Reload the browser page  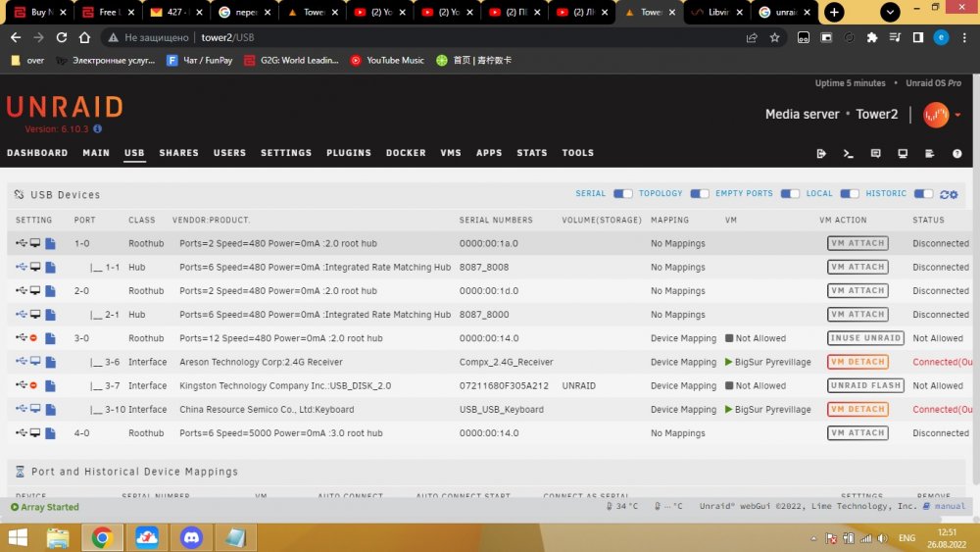point(61,37)
